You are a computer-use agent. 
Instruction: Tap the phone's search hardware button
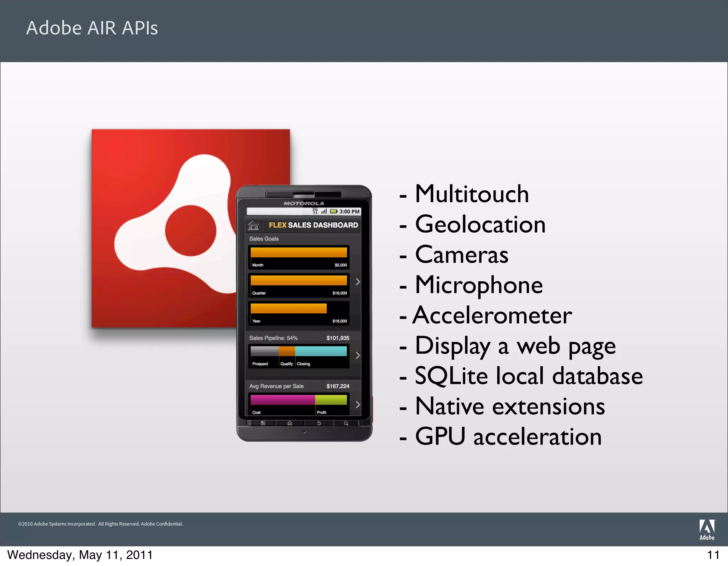point(346,423)
